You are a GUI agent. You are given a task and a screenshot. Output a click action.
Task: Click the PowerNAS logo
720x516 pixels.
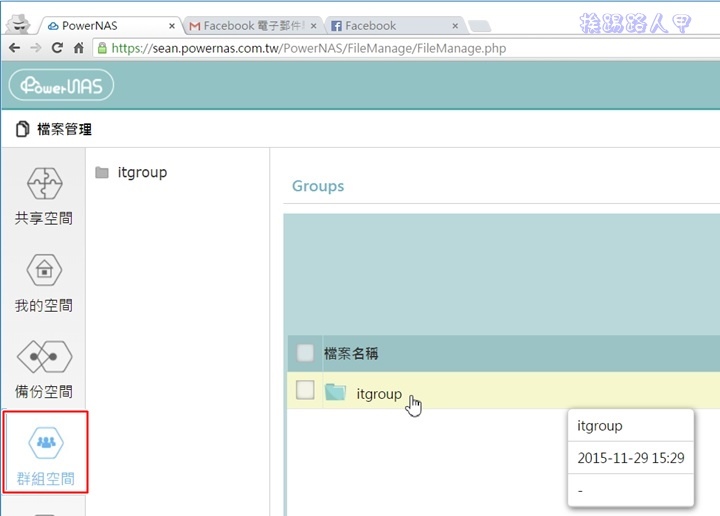coord(62,85)
